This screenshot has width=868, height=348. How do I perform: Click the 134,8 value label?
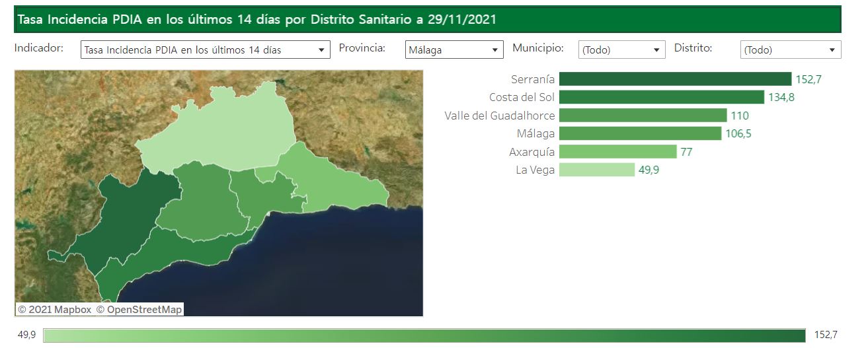[781, 98]
